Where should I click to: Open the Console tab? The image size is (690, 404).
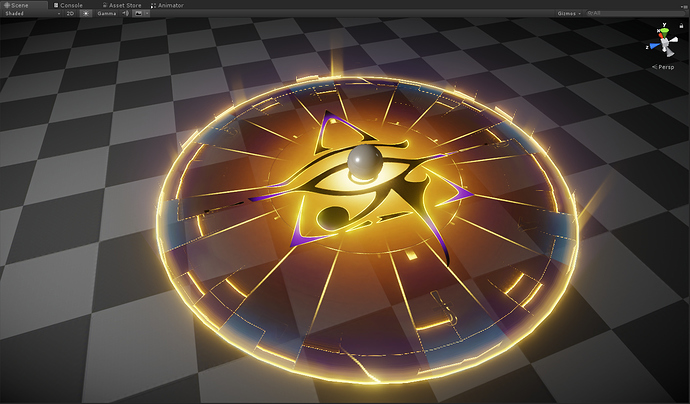point(69,5)
